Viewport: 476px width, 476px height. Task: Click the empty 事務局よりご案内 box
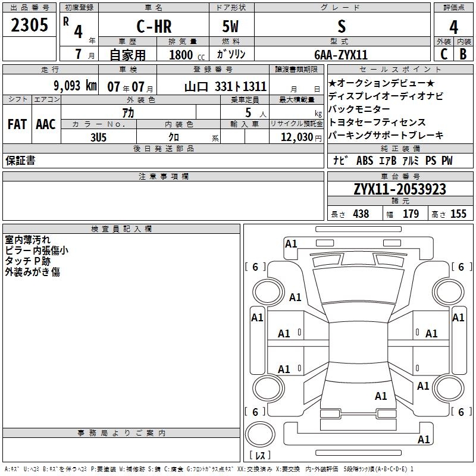(121, 450)
